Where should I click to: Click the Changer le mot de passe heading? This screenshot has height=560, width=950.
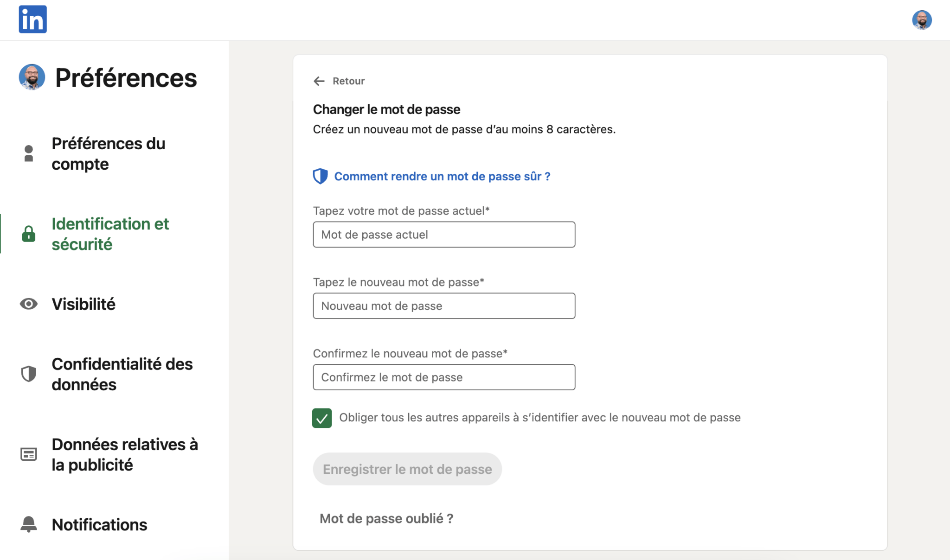[x=386, y=109]
